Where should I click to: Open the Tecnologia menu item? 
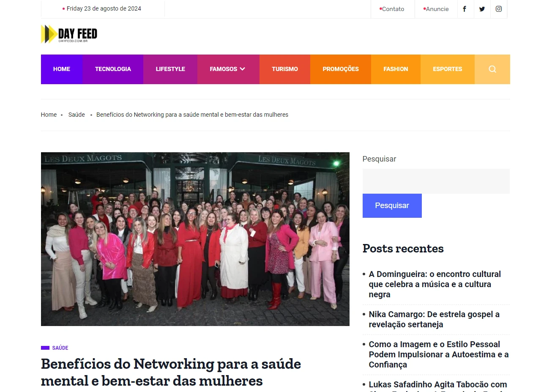[113, 69]
